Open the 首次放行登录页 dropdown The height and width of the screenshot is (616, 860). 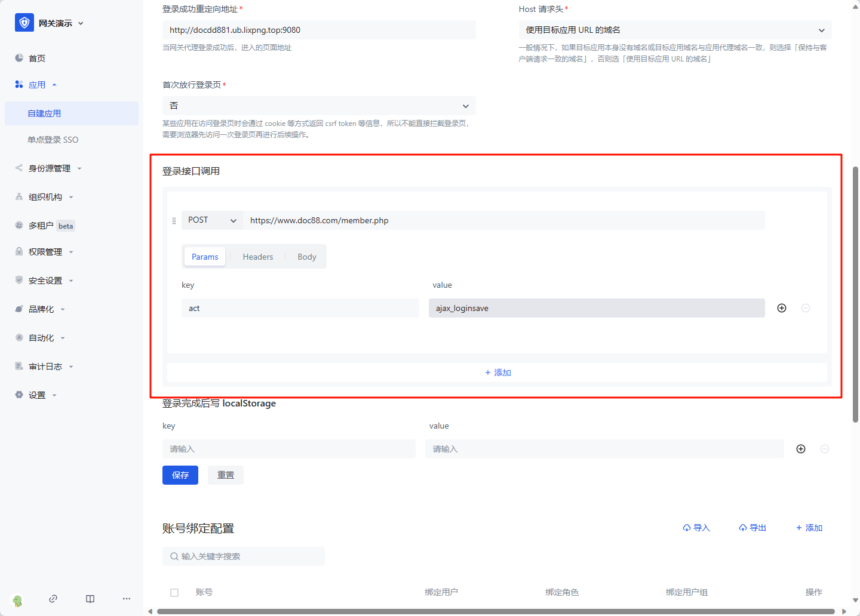tap(319, 106)
